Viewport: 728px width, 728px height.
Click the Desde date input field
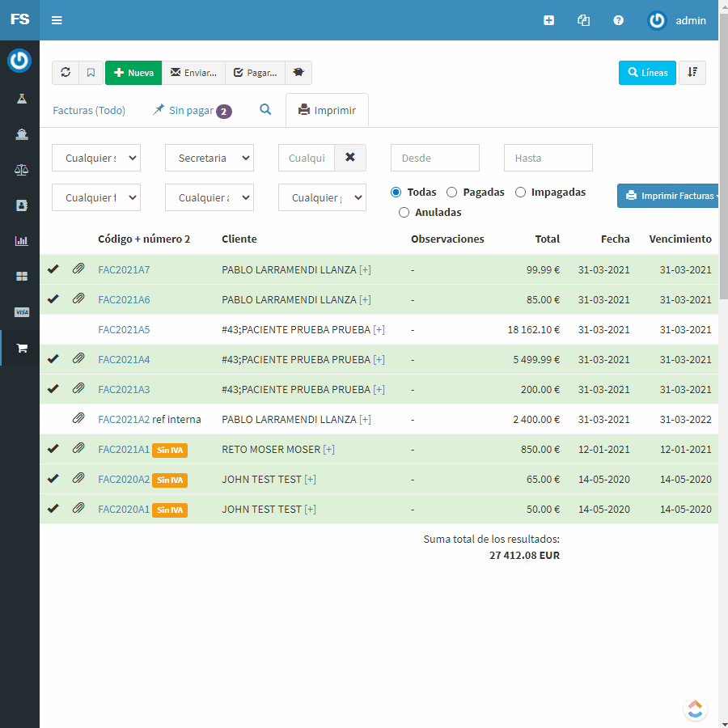pos(434,158)
